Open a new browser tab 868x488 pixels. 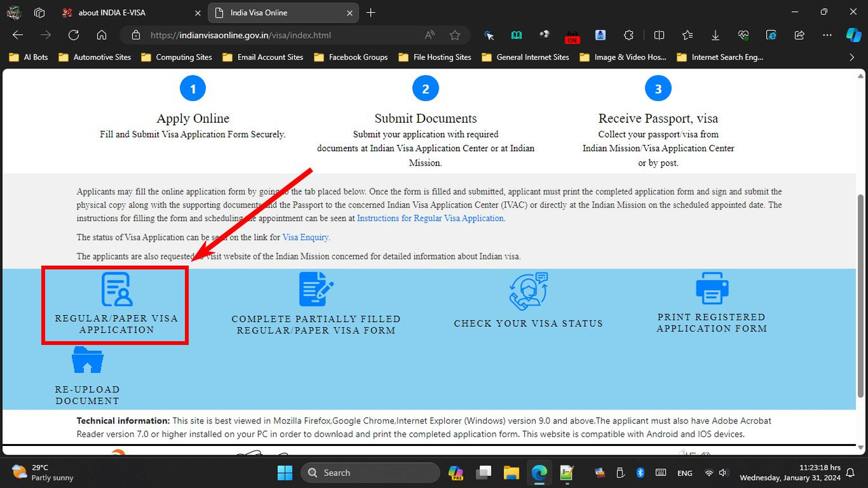pos(371,12)
